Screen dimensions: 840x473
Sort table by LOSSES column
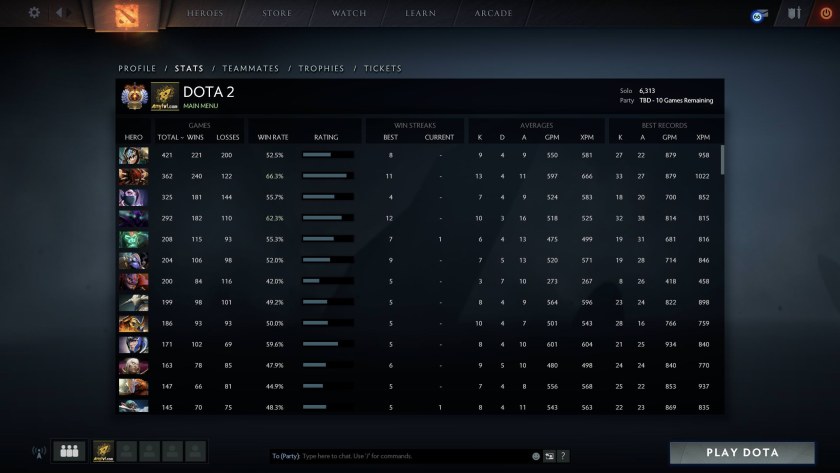(228, 137)
